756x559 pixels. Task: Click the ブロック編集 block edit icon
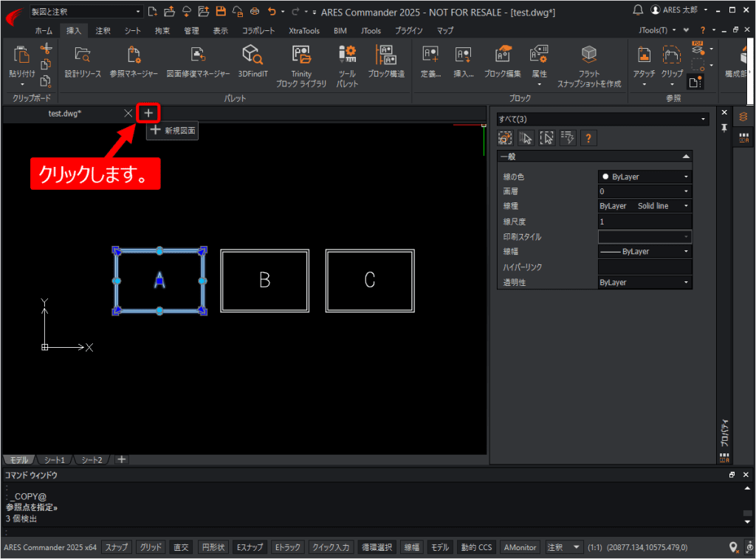click(x=502, y=61)
